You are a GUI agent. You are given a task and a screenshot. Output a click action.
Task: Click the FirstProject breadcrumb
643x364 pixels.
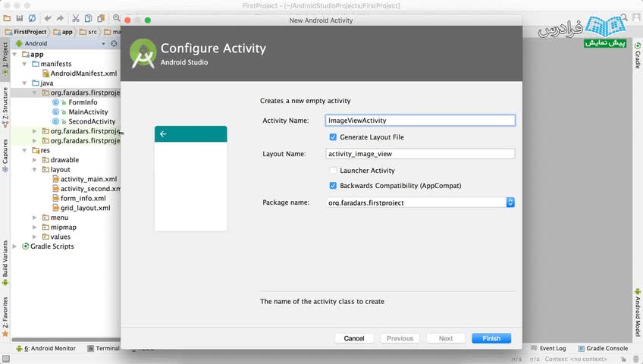[27, 32]
